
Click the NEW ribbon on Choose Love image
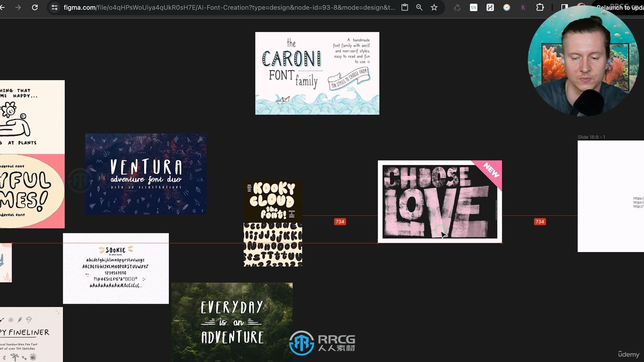491,170
